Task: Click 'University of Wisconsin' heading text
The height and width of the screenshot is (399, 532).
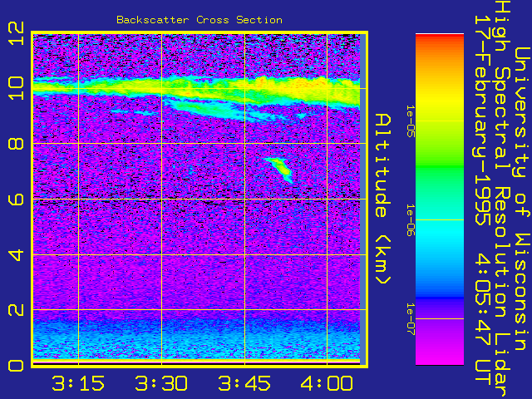Action: [523, 199]
